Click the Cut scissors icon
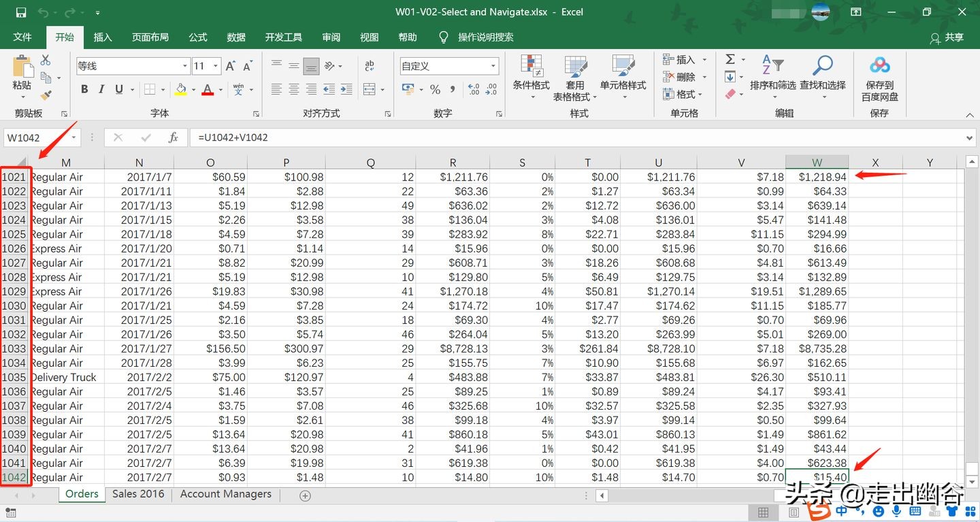980x522 pixels. [46, 61]
